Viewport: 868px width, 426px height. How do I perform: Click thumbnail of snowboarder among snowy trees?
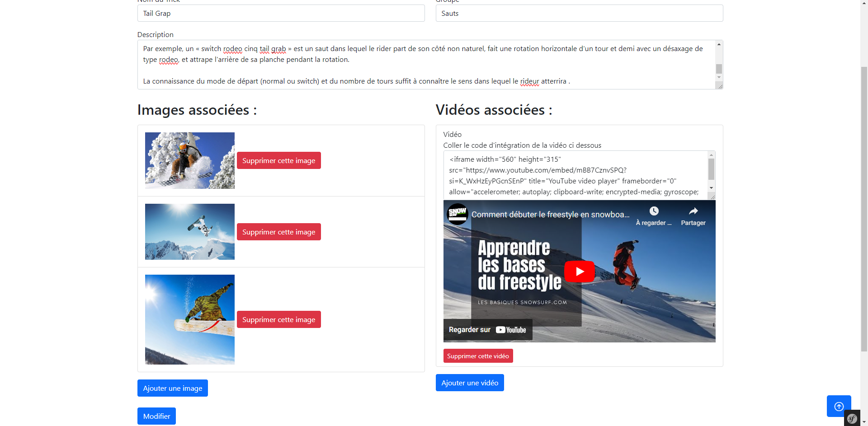click(x=190, y=160)
